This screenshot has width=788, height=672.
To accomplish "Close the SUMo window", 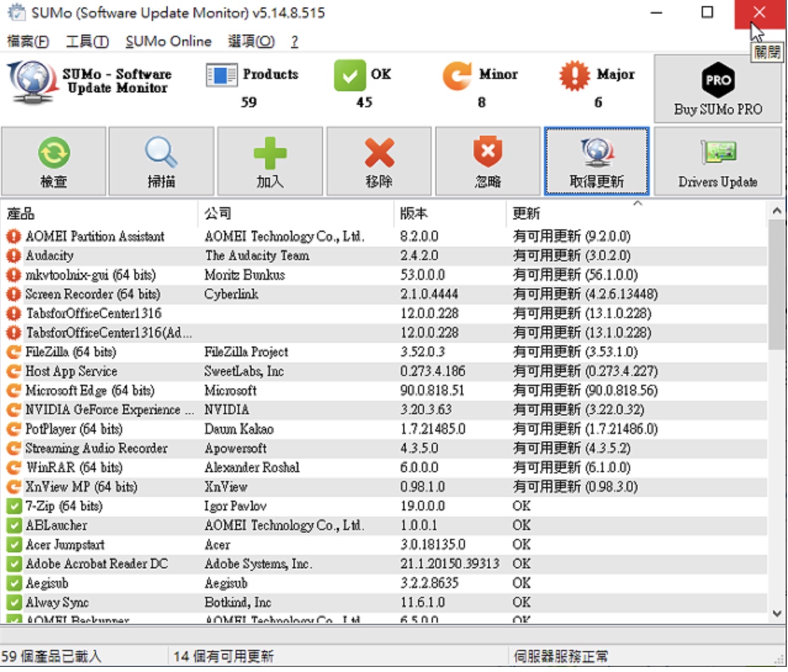I will [760, 13].
